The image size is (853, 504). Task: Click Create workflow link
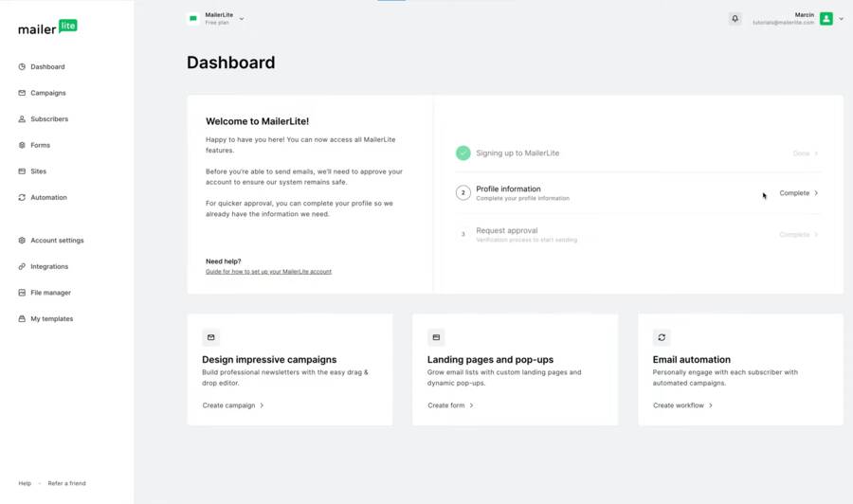pos(679,405)
